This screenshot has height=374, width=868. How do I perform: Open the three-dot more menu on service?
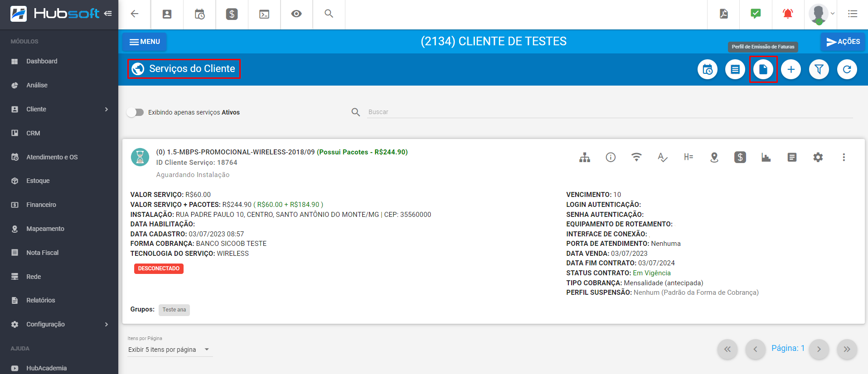click(844, 157)
